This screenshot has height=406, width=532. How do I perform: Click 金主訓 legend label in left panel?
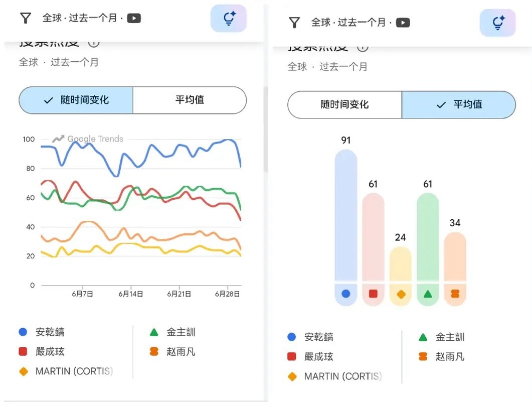(181, 332)
